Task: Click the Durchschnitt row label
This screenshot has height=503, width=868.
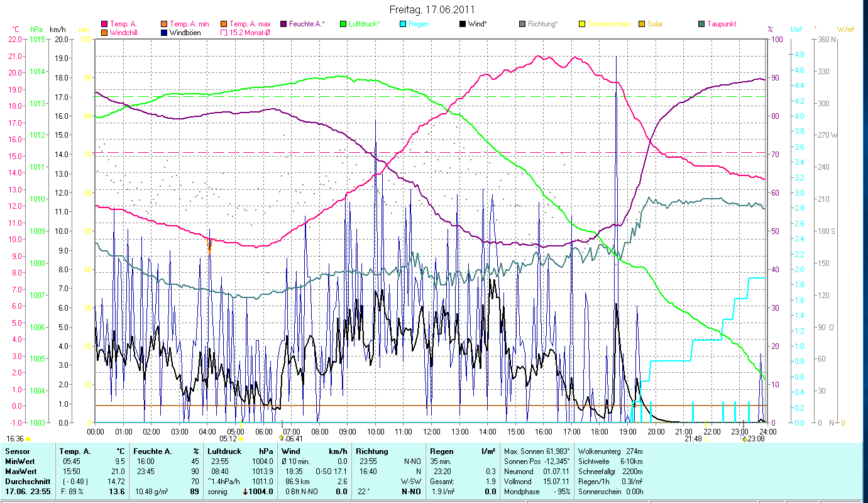Action: [x=26, y=482]
